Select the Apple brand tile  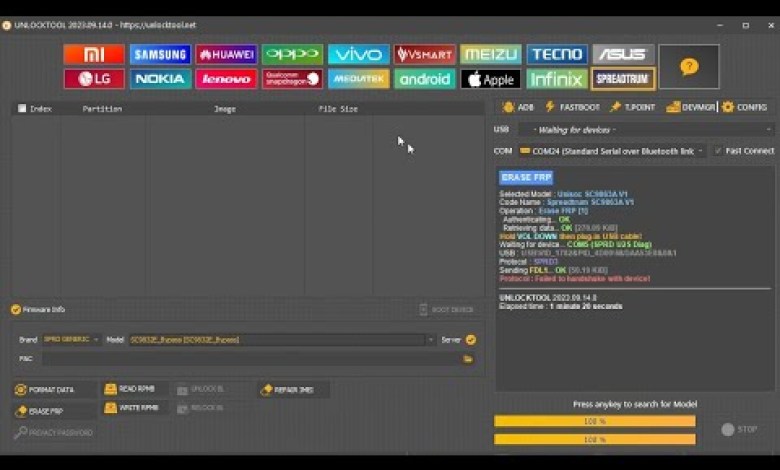[491, 79]
